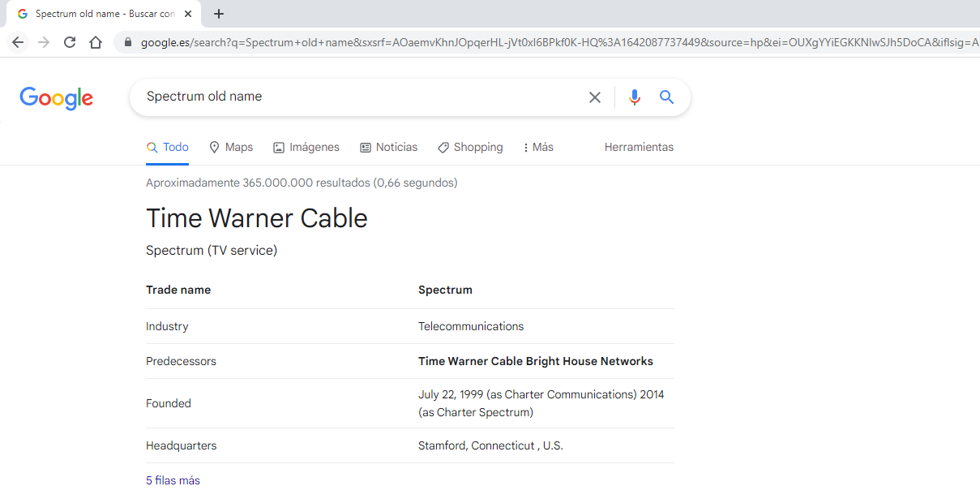The image size is (980, 499).
Task: Clear the search box with X icon
Action: tap(595, 97)
